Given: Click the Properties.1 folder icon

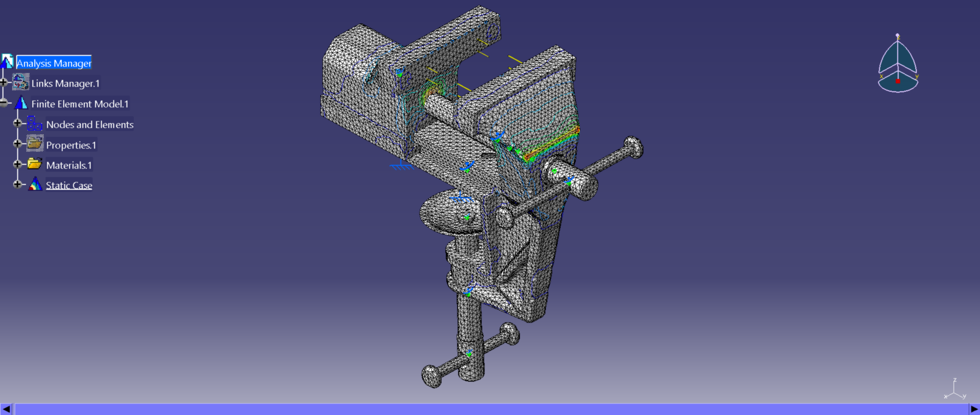Looking at the screenshot, I should (35, 144).
